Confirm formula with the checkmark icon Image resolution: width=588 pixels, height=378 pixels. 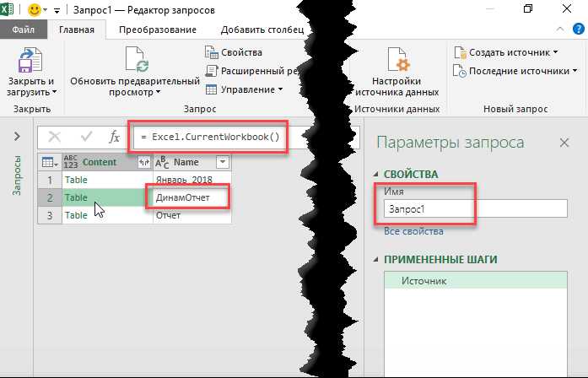[86, 137]
